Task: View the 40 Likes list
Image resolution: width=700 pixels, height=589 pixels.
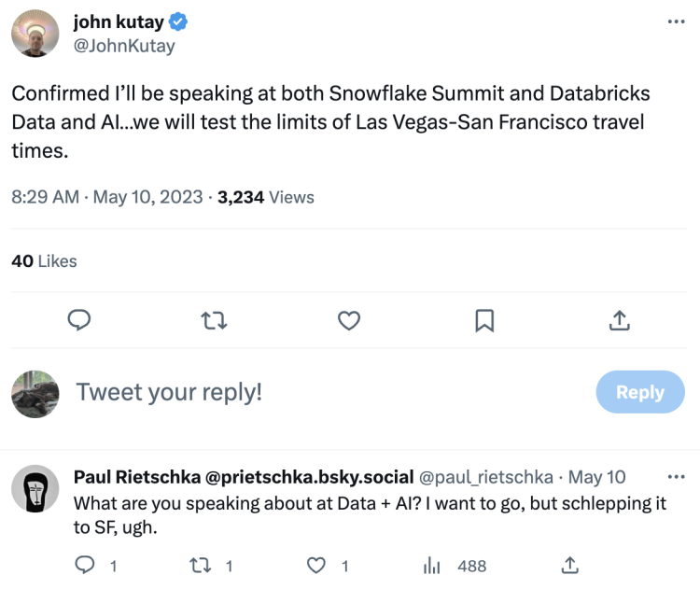Action: (x=44, y=261)
